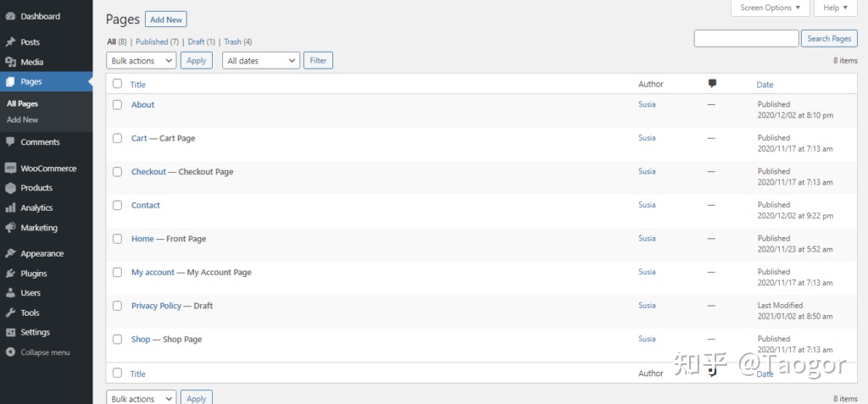
Task: Tick the select-all checkbox in table footer
Action: point(117,373)
